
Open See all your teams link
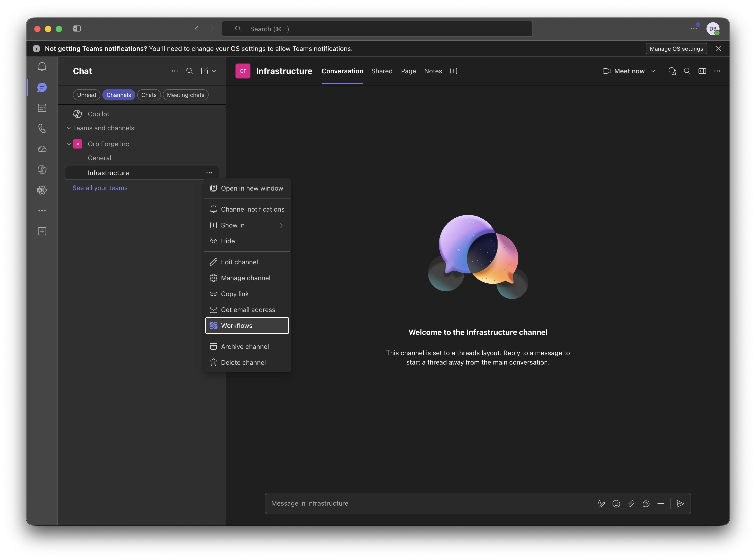(100, 188)
